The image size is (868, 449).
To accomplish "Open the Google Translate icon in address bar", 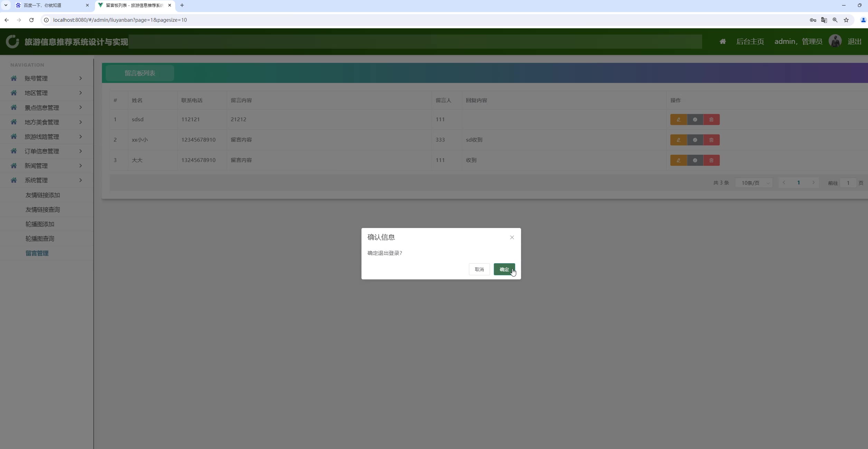I will pos(824,20).
